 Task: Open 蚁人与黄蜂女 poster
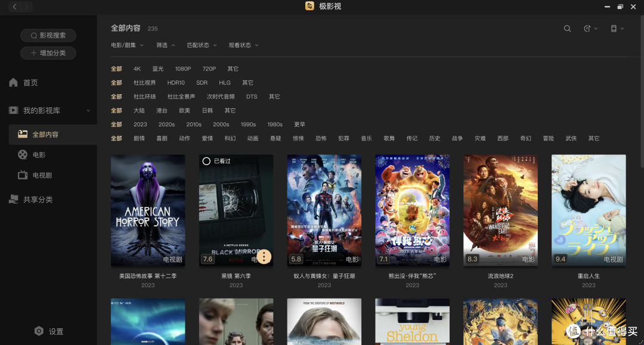point(324,210)
